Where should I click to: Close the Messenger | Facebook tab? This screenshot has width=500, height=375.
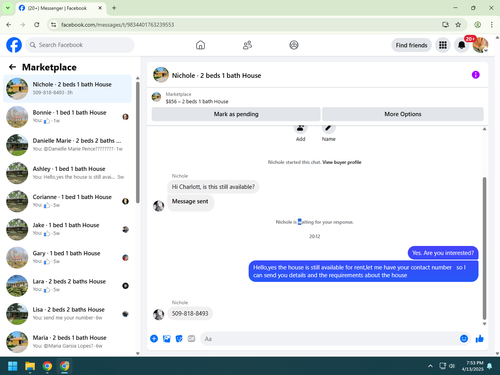(100, 8)
